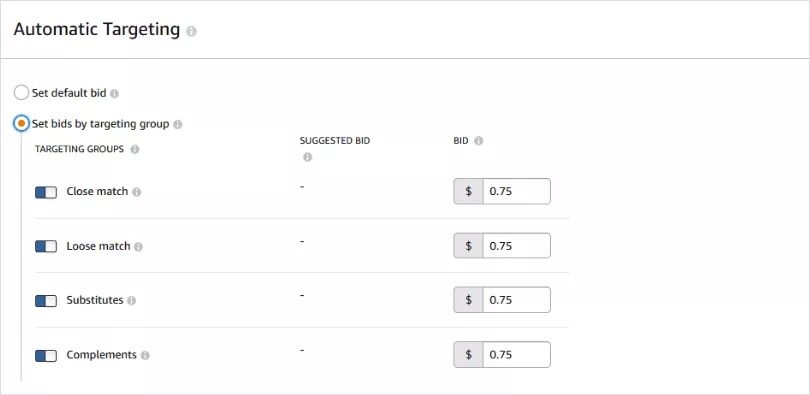The height and width of the screenshot is (395, 810).
Task: Click the Substitutes bid amount box
Action: tap(517, 300)
